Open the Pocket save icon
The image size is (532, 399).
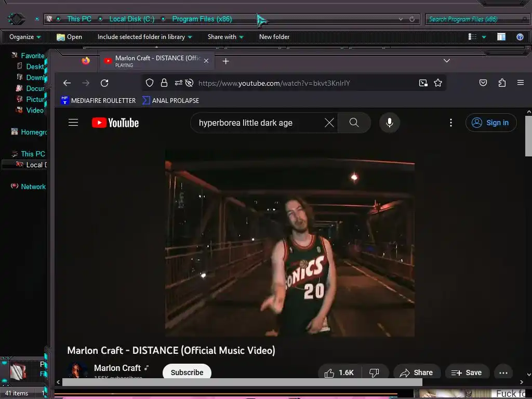[483, 83]
